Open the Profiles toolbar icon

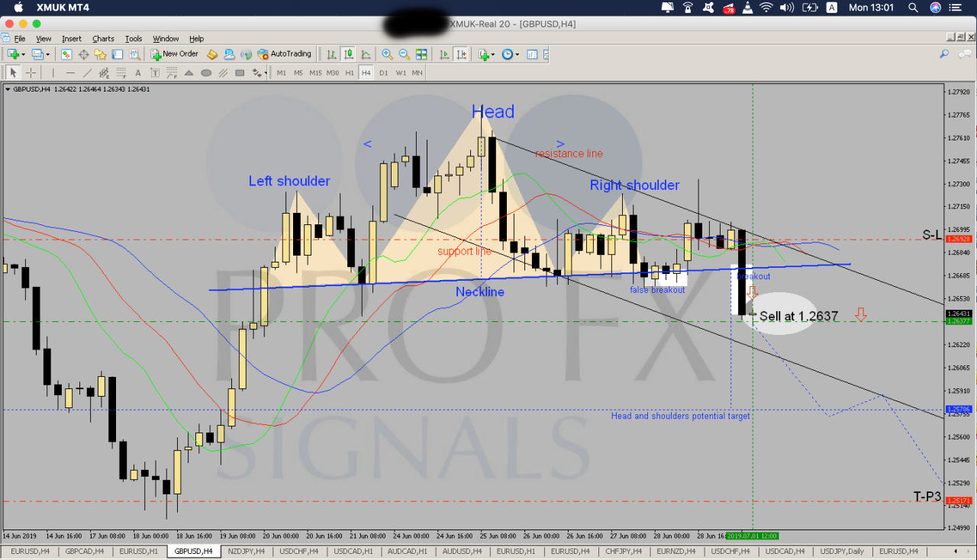(x=37, y=54)
